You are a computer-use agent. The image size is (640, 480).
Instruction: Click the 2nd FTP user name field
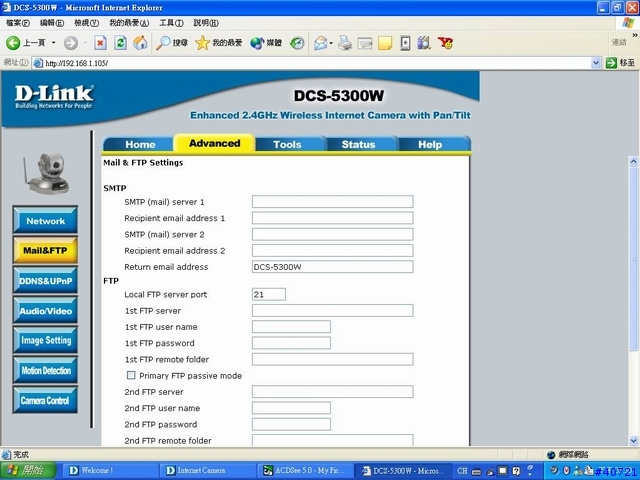pyautogui.click(x=291, y=408)
